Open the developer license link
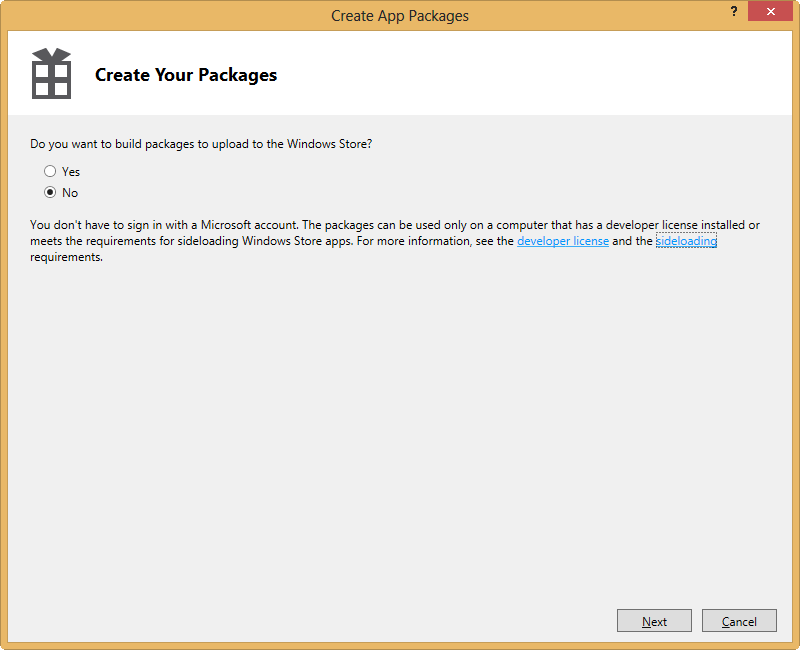800x650 pixels. tap(562, 241)
